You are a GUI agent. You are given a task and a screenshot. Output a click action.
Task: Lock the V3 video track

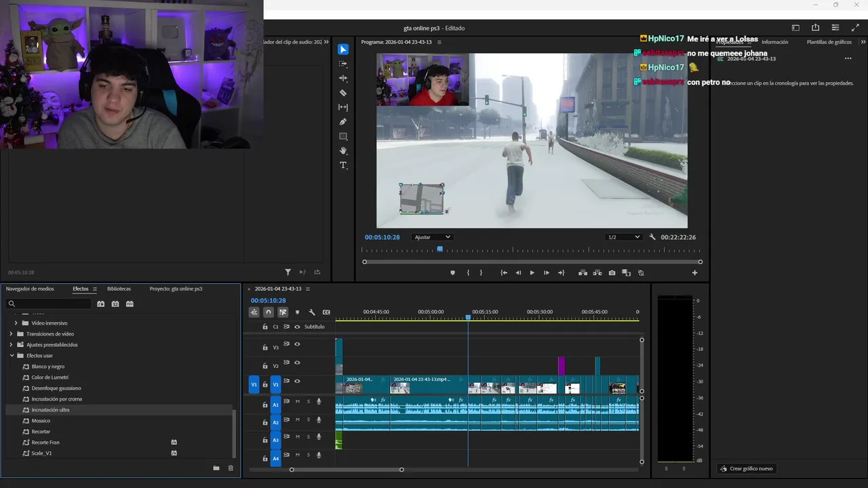[x=265, y=347]
